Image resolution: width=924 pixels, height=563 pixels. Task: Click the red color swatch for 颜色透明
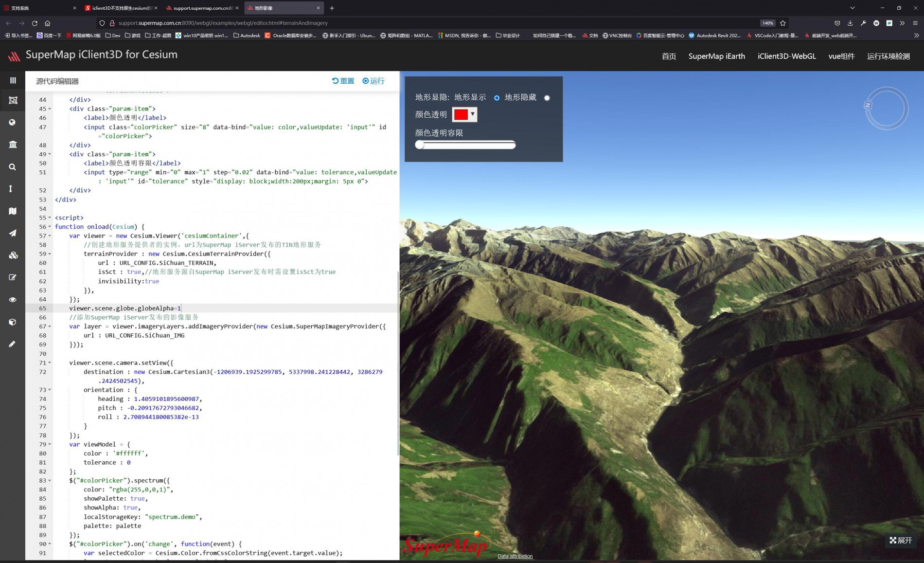coord(461,114)
